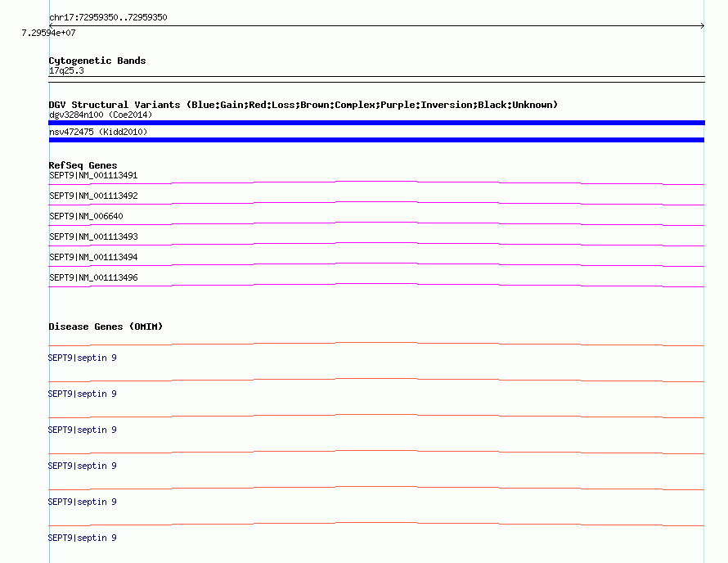Select the RefSeq Genes track heading
728x563 pixels.
pos(83,165)
